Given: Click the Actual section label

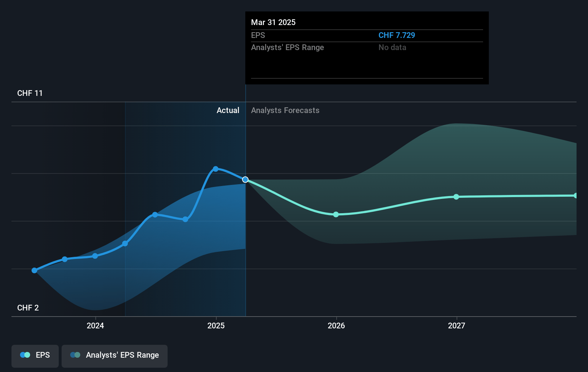Looking at the screenshot, I should pyautogui.click(x=228, y=111).
